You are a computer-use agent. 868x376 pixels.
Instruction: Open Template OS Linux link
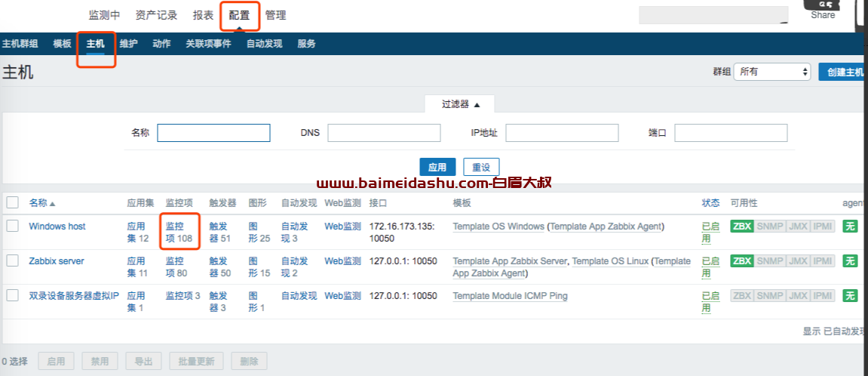pyautogui.click(x=610, y=261)
